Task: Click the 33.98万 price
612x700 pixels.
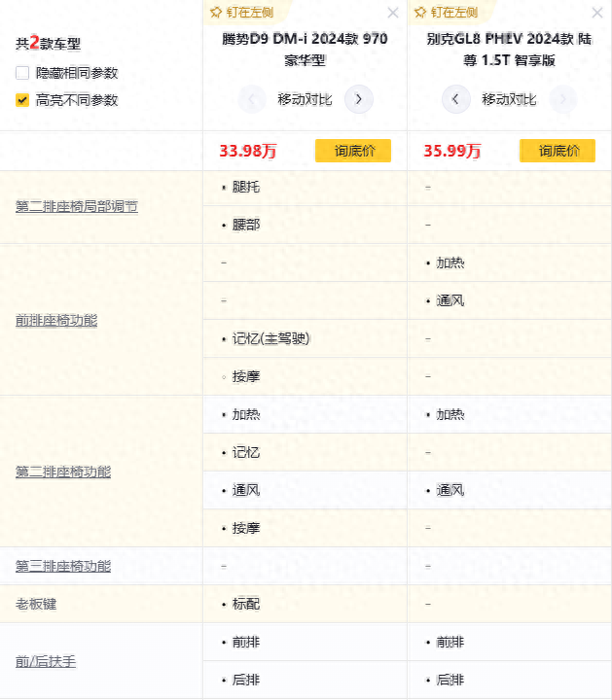Action: click(248, 151)
